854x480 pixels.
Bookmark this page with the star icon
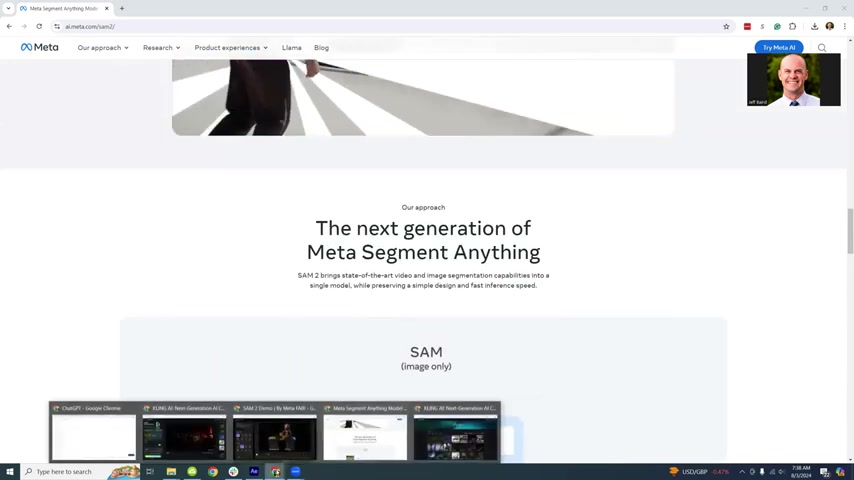point(726,26)
